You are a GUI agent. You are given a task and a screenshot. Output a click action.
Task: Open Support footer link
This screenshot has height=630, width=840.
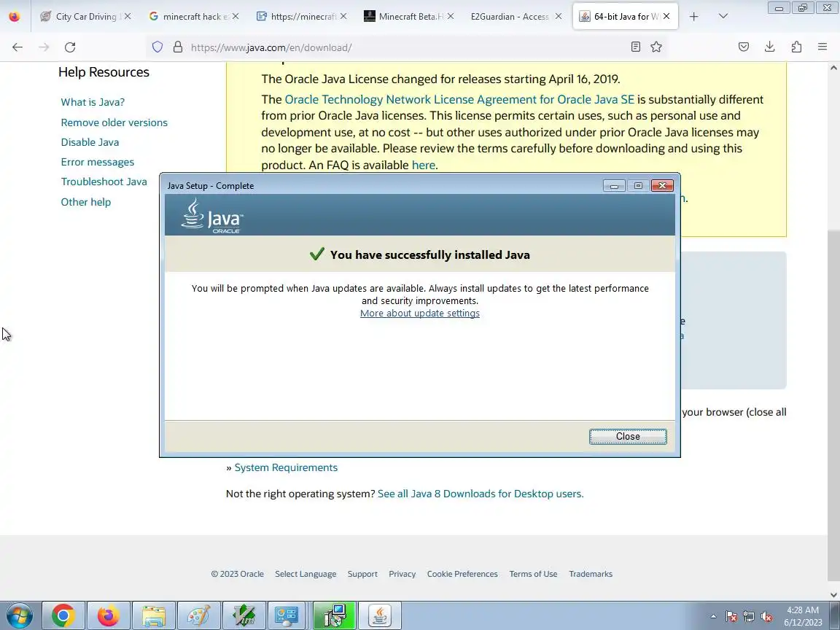point(362,574)
